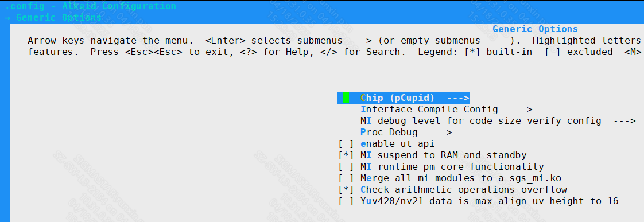Click the arrow after Chip (pCupid)
This screenshot has width=644, height=222.
point(457,98)
